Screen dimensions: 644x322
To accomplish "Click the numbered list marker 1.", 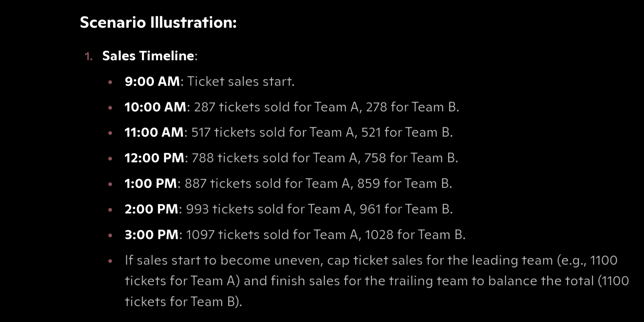I will pos(89,56).
